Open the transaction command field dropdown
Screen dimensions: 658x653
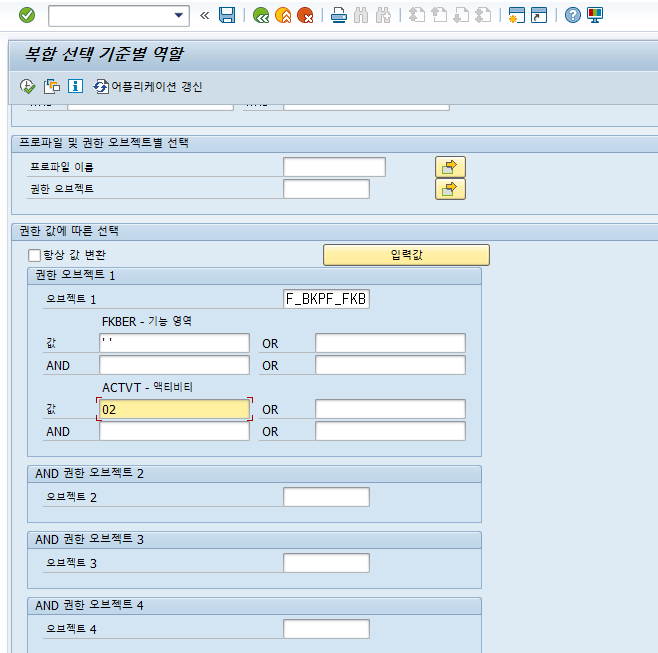[178, 16]
